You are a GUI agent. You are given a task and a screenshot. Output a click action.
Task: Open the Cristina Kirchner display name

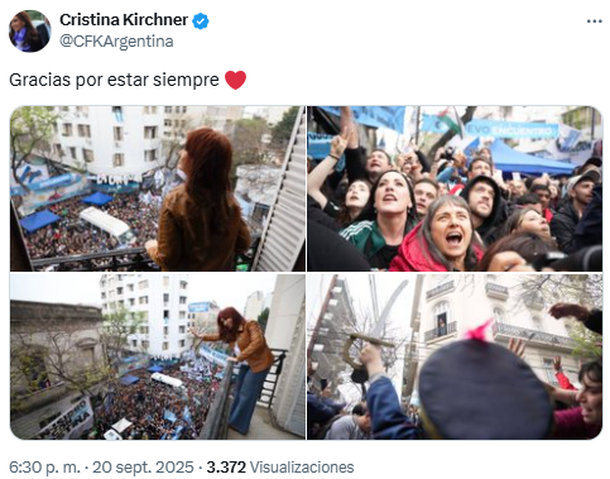coord(123,20)
